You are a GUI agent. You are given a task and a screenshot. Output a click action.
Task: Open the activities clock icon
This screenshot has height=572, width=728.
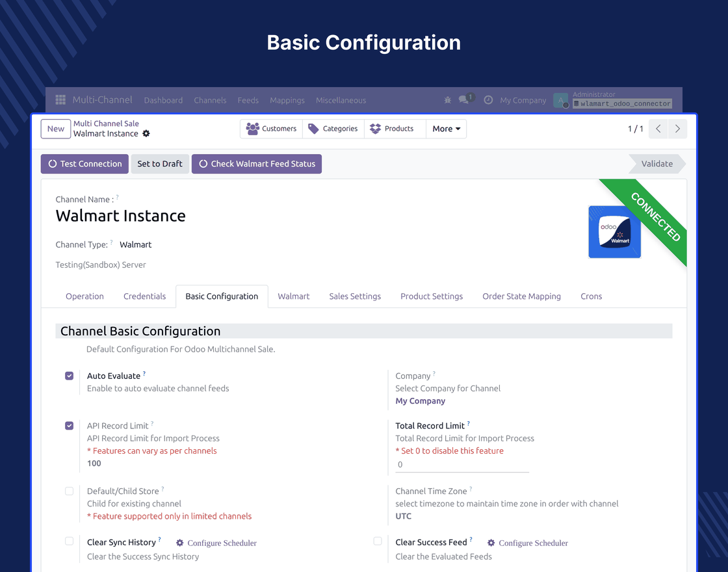(x=488, y=100)
